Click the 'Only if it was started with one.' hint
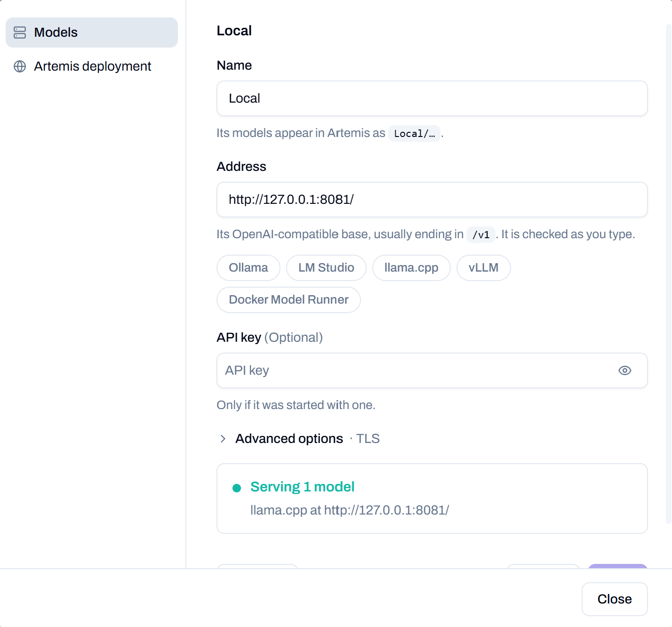Image resolution: width=672 pixels, height=627 pixels. pos(296,405)
